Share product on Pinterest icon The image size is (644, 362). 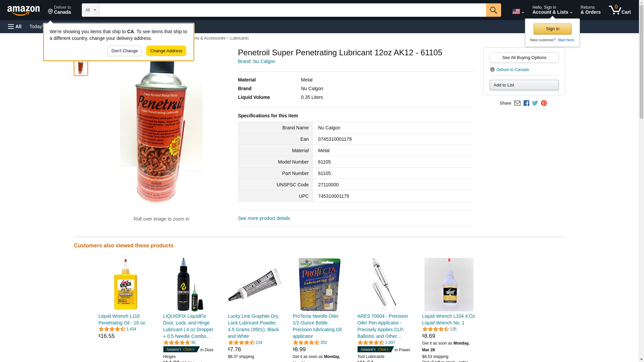(x=544, y=103)
